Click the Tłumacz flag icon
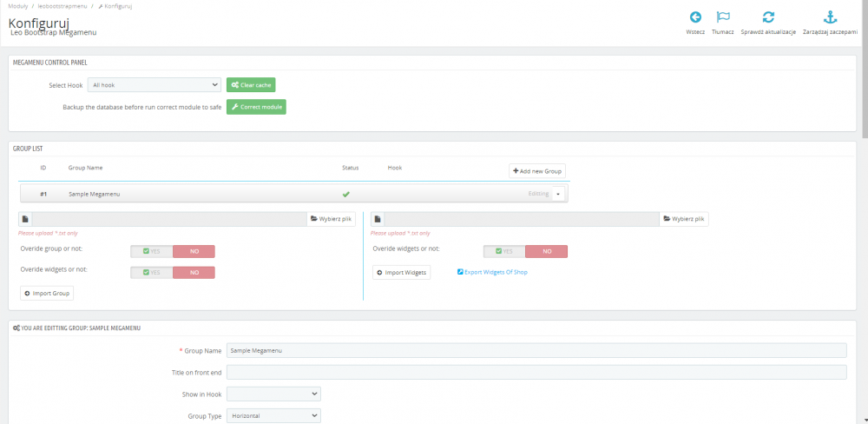 723,17
